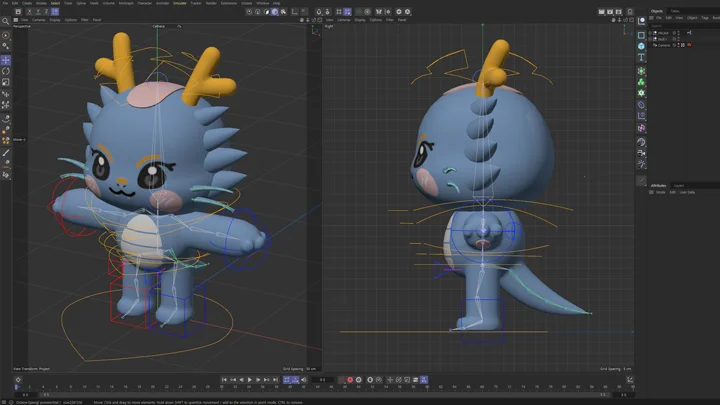Toggle the Y axis lock icon
Screen dimensions: 720x405
click(38, 12)
